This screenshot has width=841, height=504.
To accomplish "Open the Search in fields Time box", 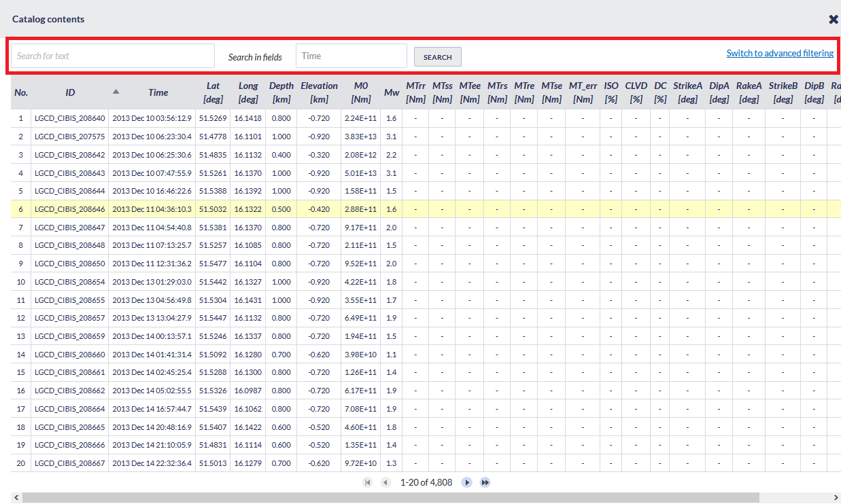I will (351, 56).
